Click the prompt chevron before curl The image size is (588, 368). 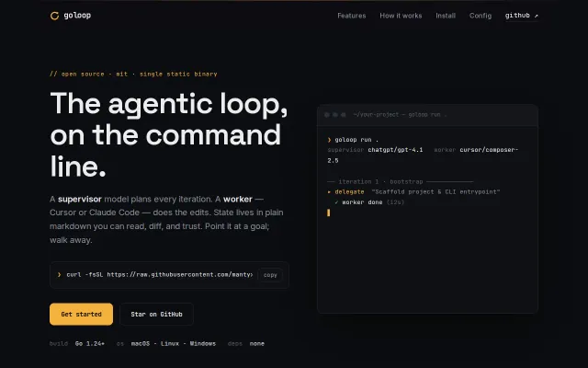coord(59,275)
